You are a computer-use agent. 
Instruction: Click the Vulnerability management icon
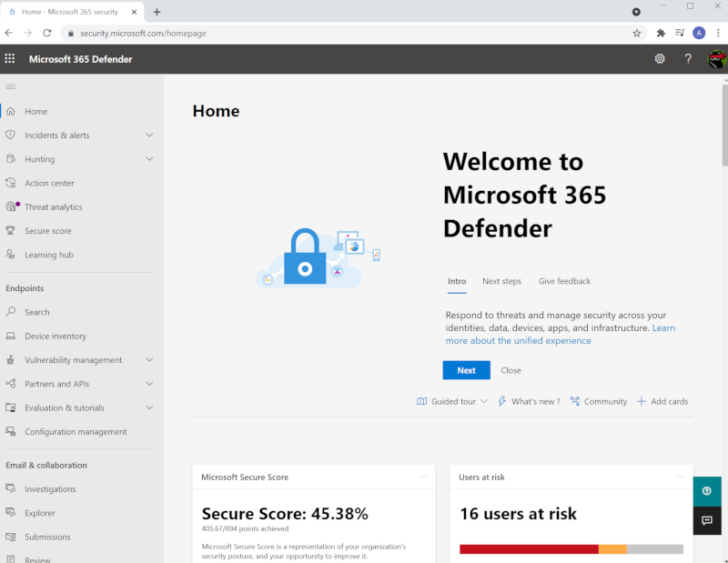click(x=10, y=359)
